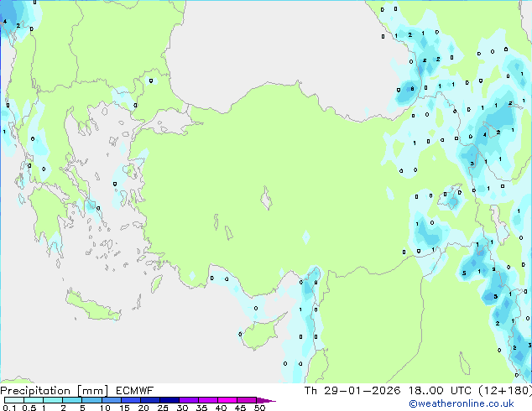Click the legend value '30'
This screenshot has height=411, width=532.
[x=182, y=408]
